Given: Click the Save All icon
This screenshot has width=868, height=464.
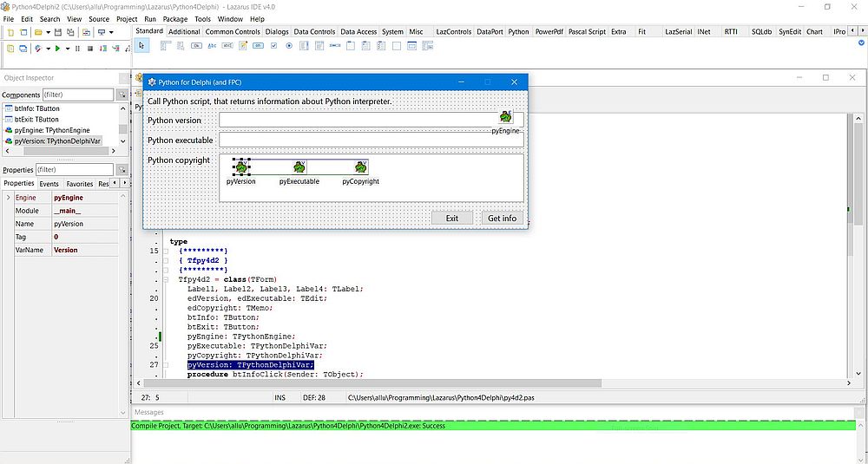Looking at the screenshot, I should (x=70, y=33).
